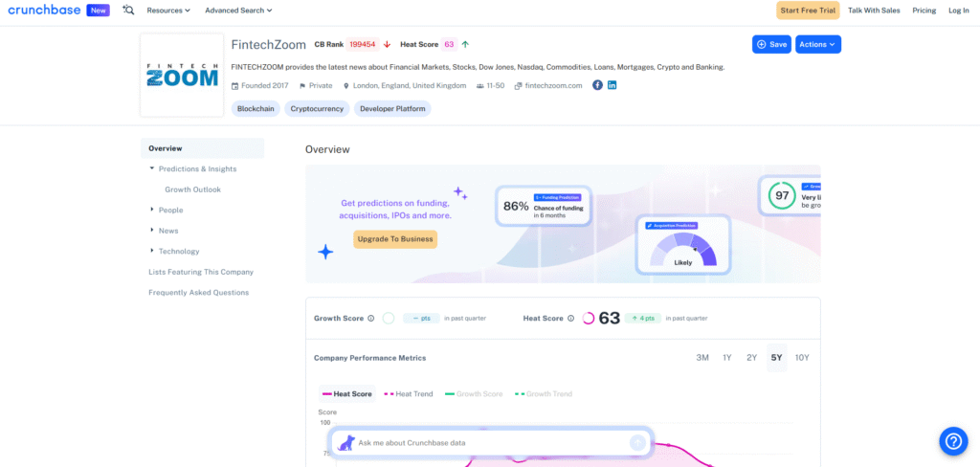980x467 pixels.
Task: Click the FintechZoom company logo thumbnail
Action: click(x=182, y=75)
